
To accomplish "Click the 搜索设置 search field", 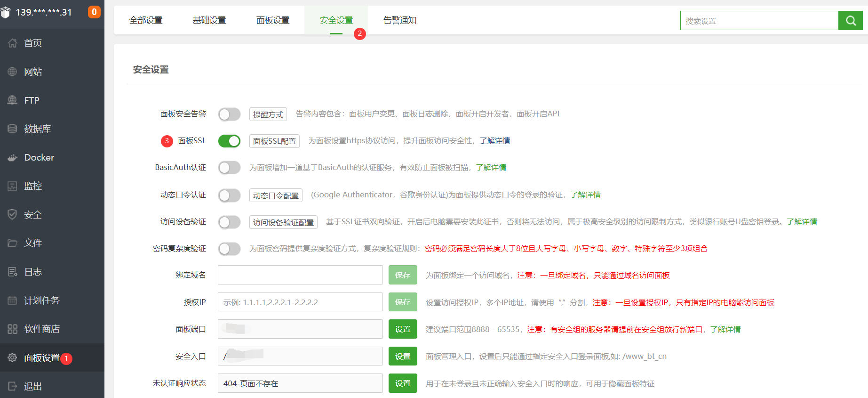I will pyautogui.click(x=759, y=21).
